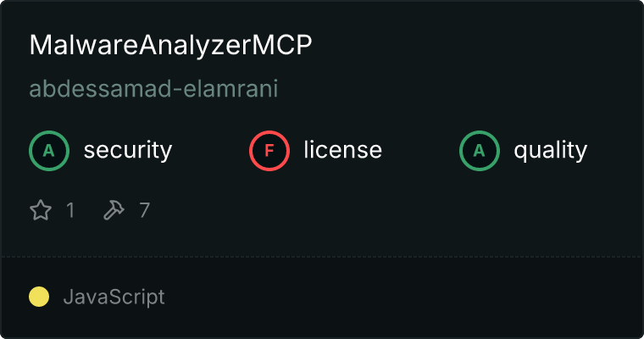This screenshot has height=339, width=644.
Task: Click the green A quality grade badge
Action: point(480,151)
